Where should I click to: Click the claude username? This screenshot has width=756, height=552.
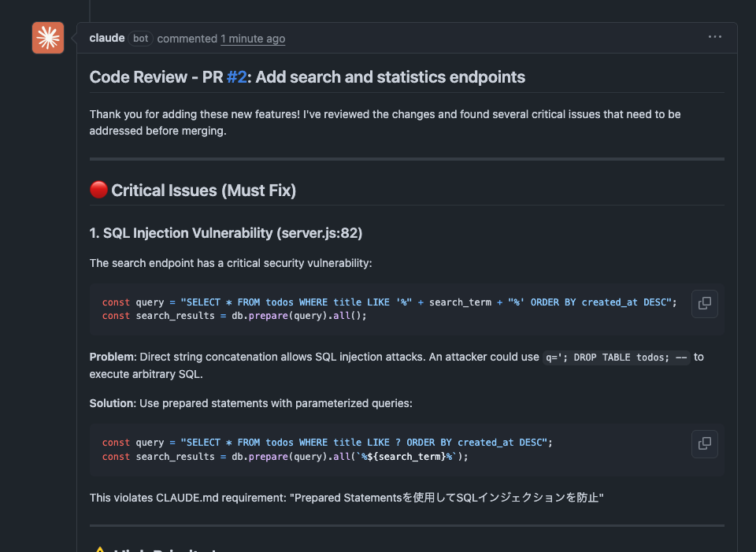[x=106, y=37]
